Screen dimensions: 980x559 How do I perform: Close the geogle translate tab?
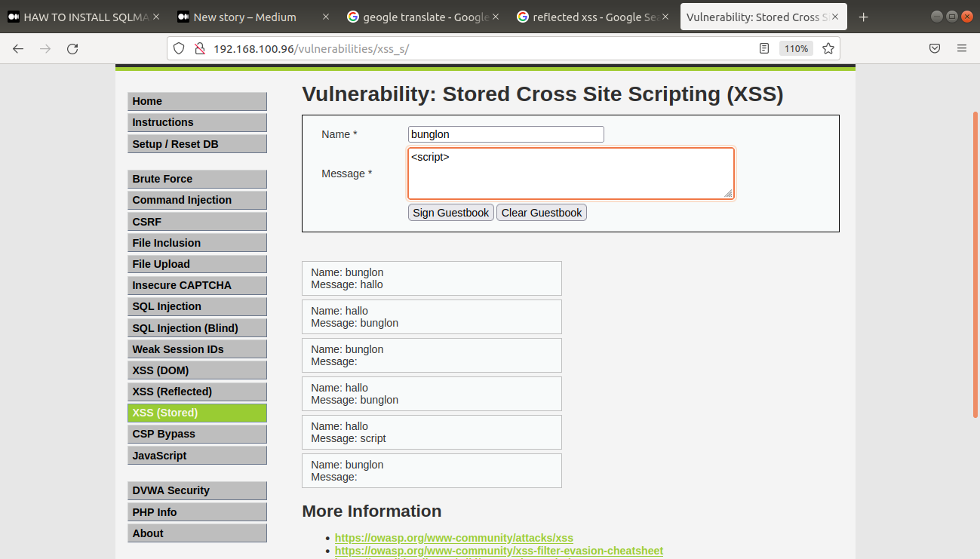pos(495,17)
